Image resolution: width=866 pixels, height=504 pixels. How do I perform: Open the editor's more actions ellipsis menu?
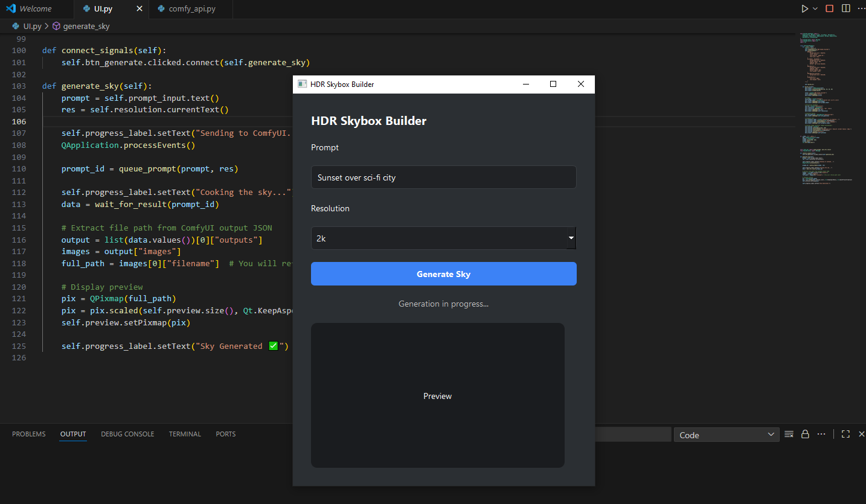pos(861,8)
